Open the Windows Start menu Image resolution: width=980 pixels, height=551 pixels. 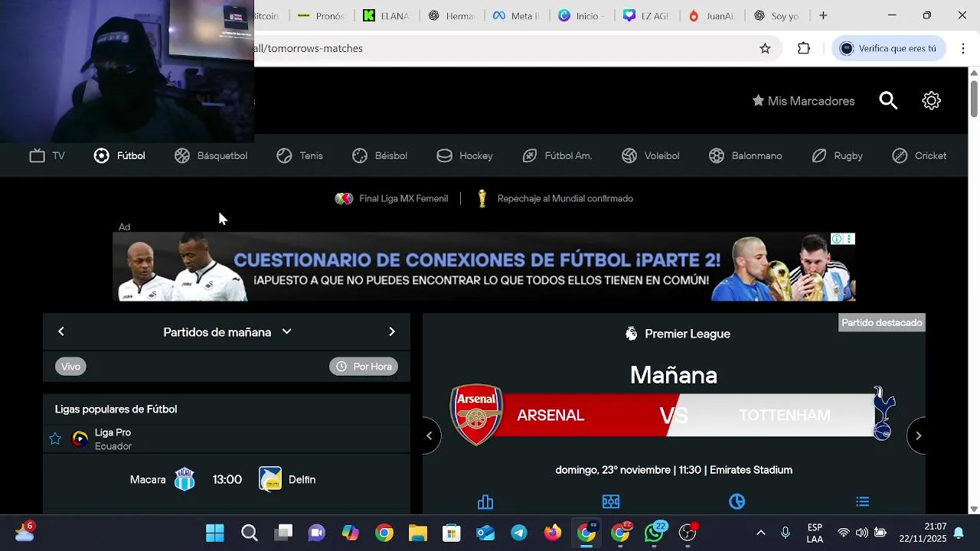[x=215, y=533]
